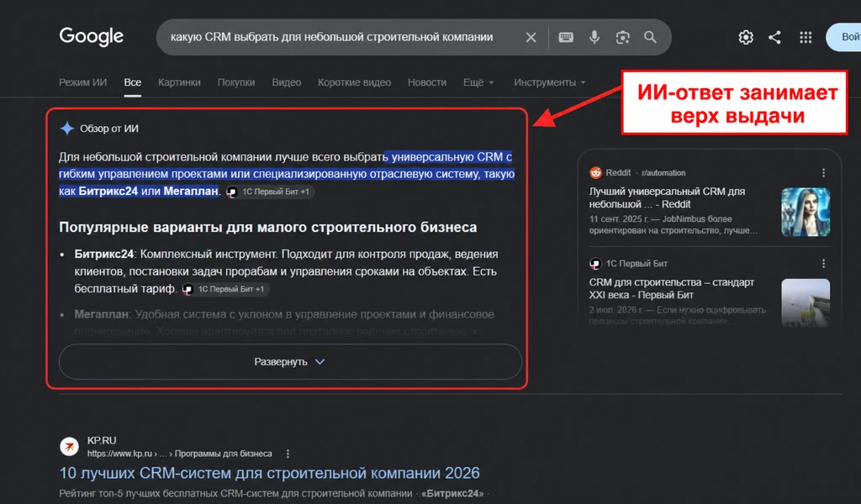Click the 1С Первый Бит source icon
This screenshot has width=861, height=504.
596,264
